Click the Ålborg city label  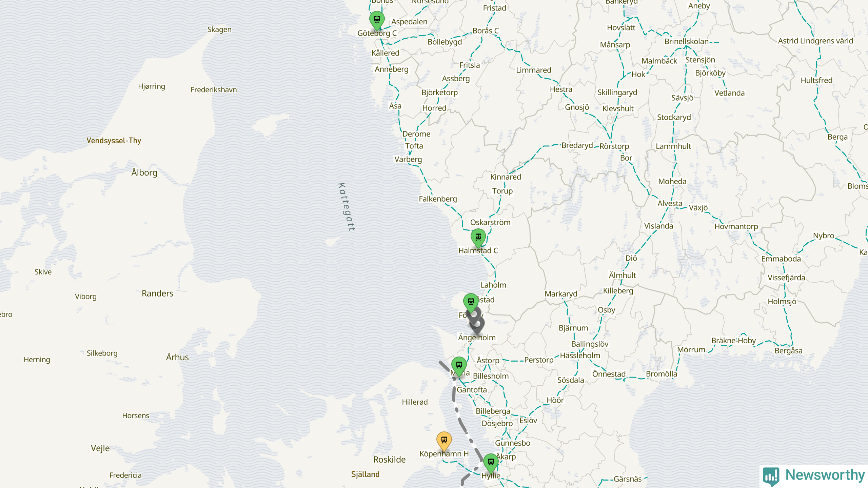pos(144,172)
